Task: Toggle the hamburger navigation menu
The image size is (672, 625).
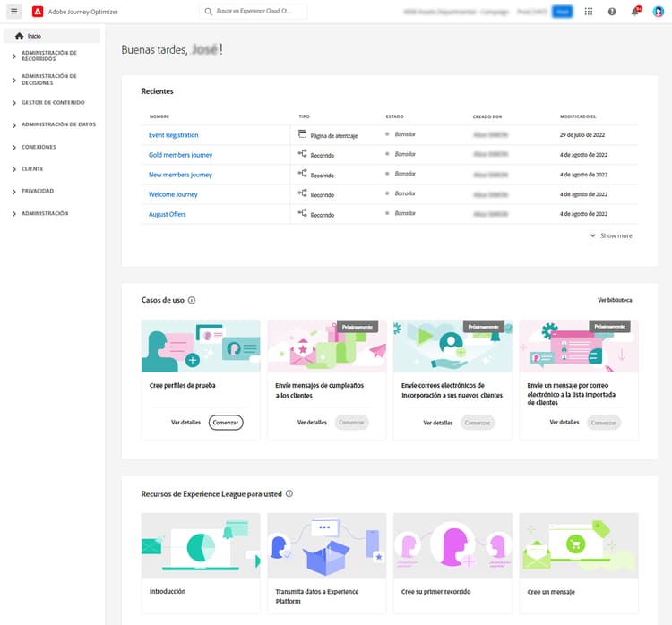Action: [x=14, y=11]
